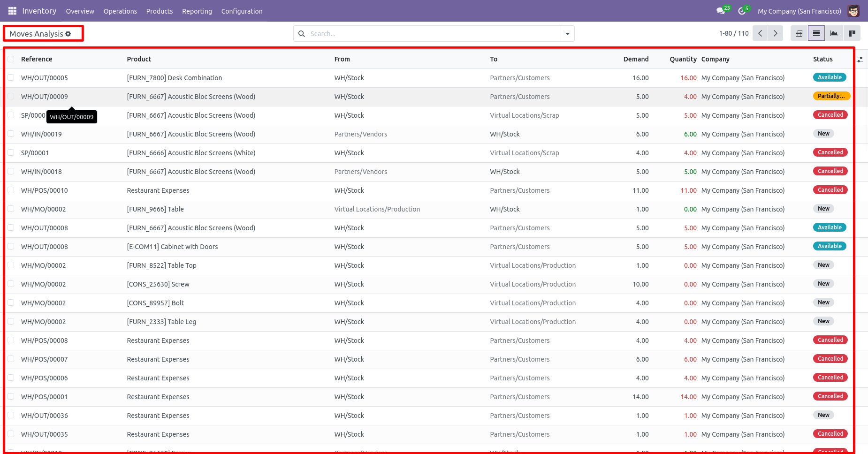The height and width of the screenshot is (454, 868).
Task: Sort by To column header
Action: (x=494, y=59)
